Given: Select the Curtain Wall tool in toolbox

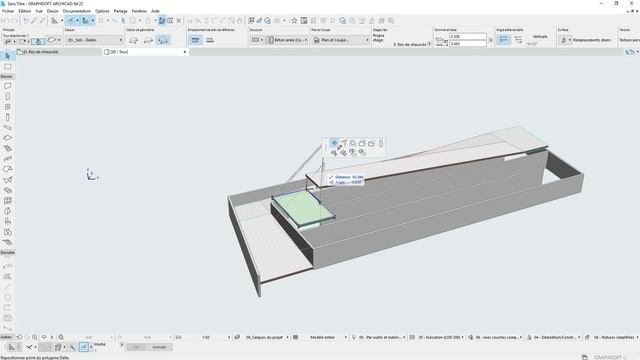Looking at the screenshot, I should [7, 201].
